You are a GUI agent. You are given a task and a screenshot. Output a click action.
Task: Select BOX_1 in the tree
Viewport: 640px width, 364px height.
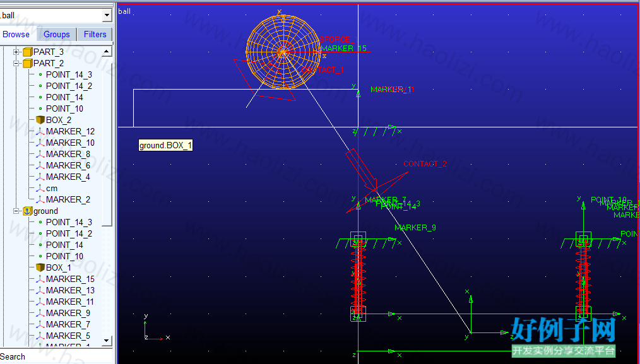(x=58, y=267)
